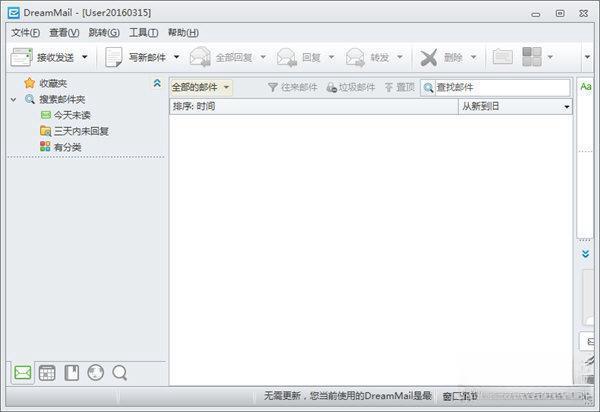Open the 帮助(H) menu

[183, 33]
